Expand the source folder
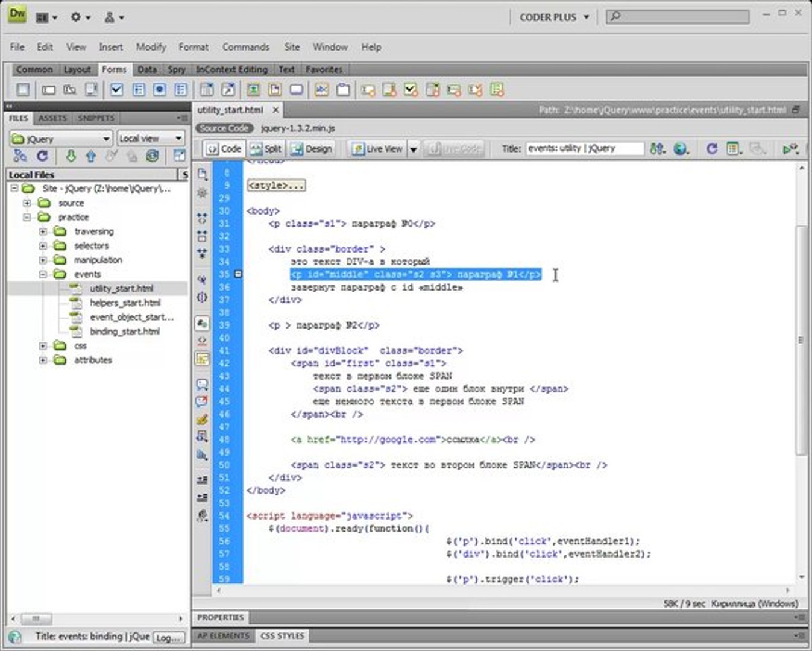 point(27,203)
